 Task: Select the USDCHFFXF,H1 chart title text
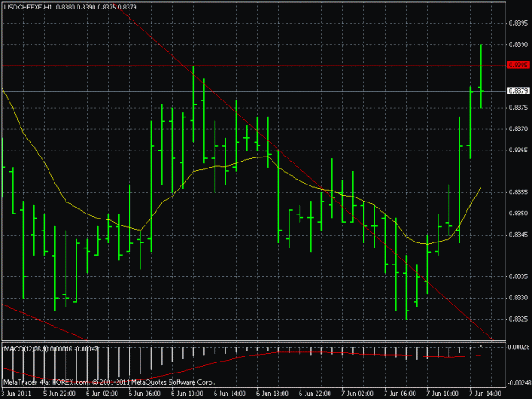click(x=28, y=7)
